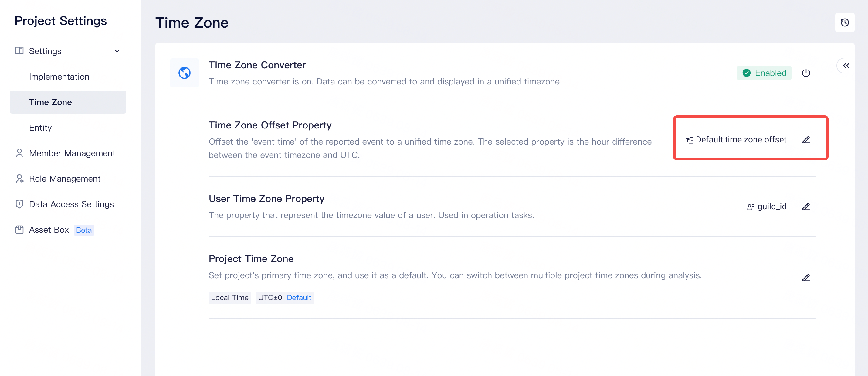Collapse the side panel with double chevron
Image resolution: width=868 pixels, height=376 pixels.
coord(846,65)
